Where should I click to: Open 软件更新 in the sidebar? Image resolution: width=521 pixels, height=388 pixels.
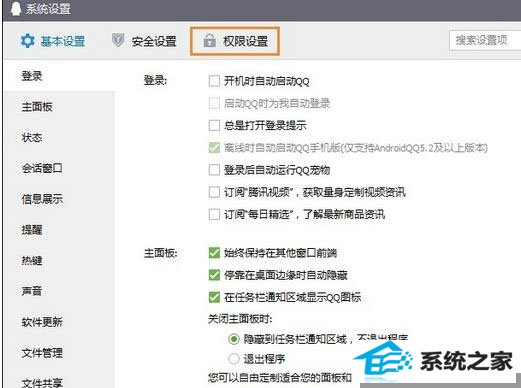click(42, 322)
